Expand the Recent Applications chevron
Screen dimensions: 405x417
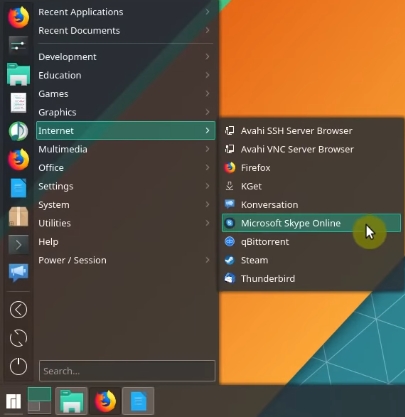(x=207, y=12)
